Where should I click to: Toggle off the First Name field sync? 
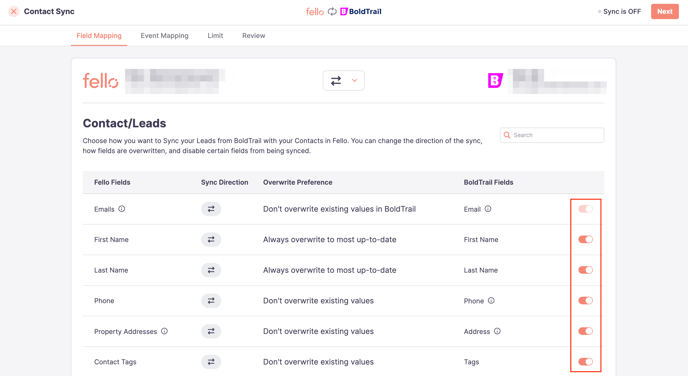click(585, 239)
